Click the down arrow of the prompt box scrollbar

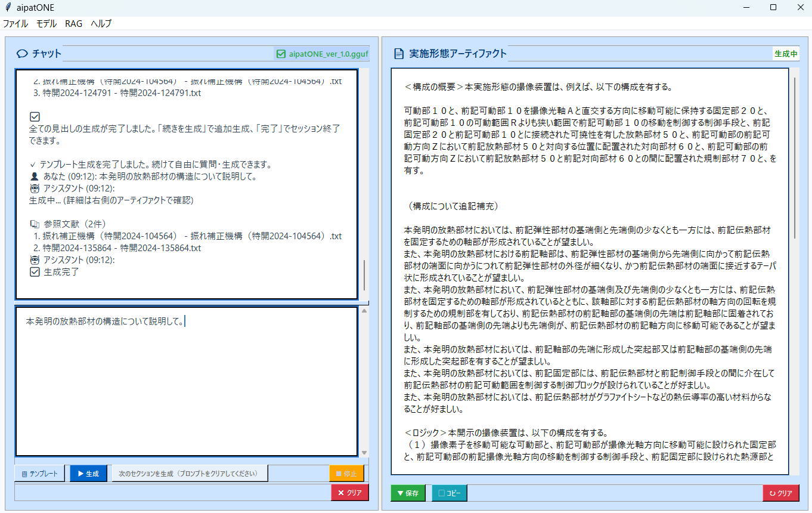tap(364, 453)
